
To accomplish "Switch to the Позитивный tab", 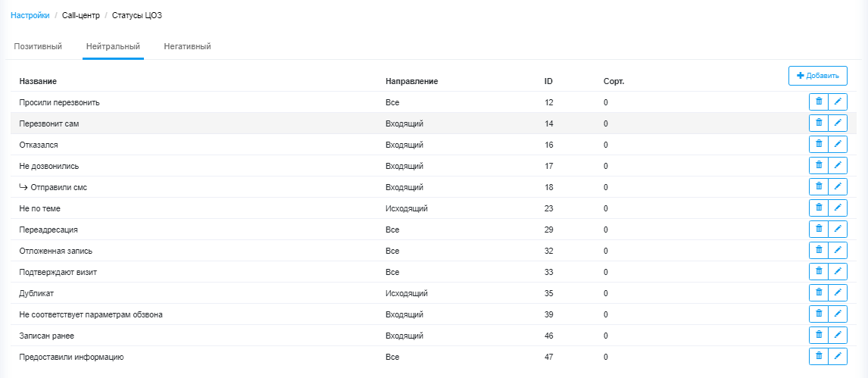I will click(x=38, y=46).
